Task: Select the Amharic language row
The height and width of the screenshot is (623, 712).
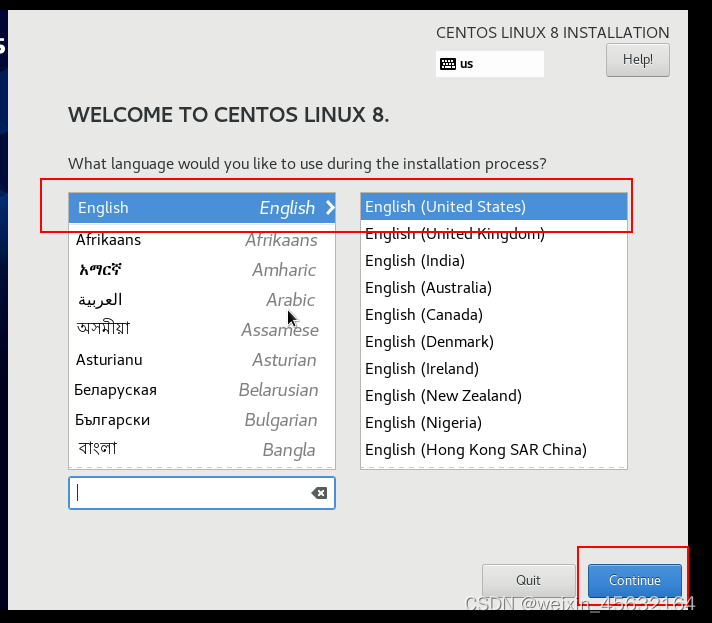Action: tap(202, 270)
